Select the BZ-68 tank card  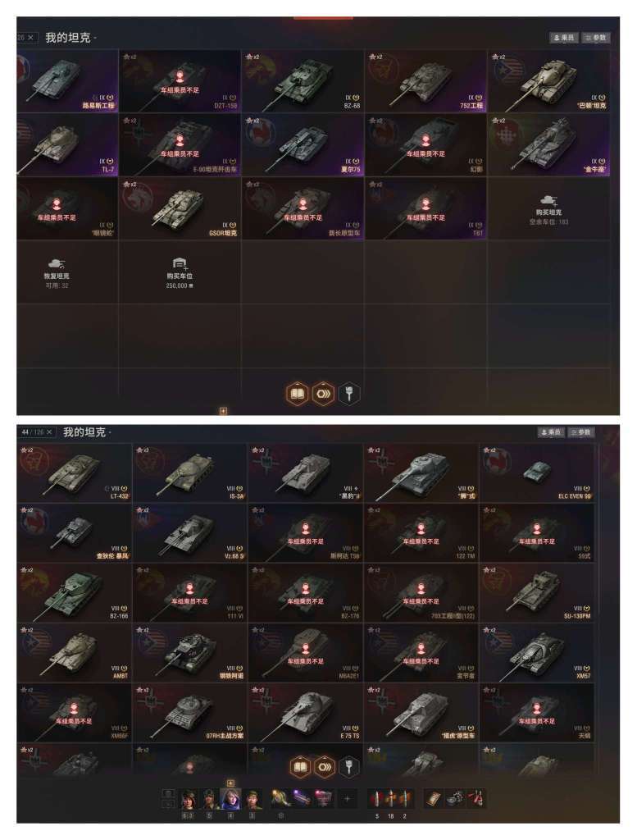point(303,81)
